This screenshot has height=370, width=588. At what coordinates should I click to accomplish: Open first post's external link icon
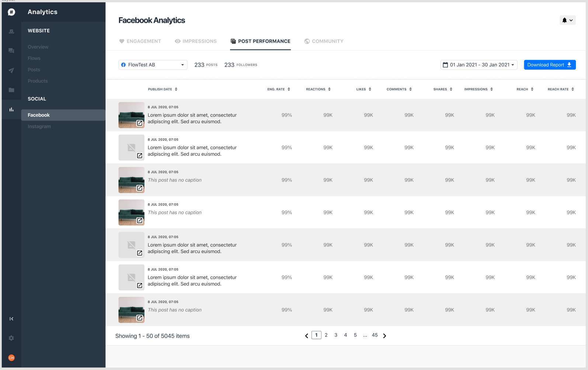coord(140,123)
